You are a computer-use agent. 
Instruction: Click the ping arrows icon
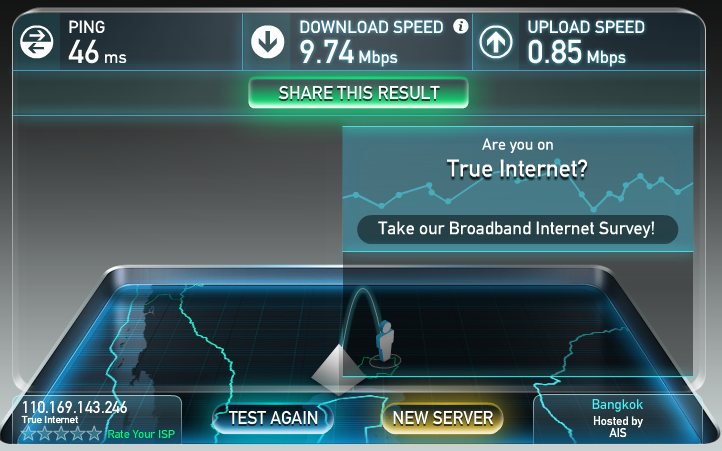pyautogui.click(x=37, y=42)
